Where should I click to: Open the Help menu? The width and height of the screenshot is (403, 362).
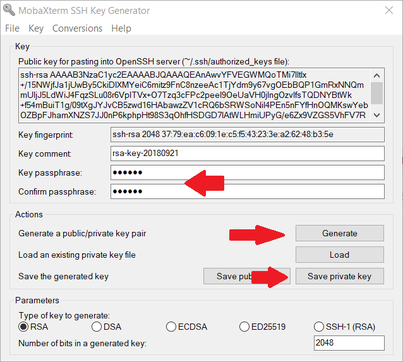point(121,28)
